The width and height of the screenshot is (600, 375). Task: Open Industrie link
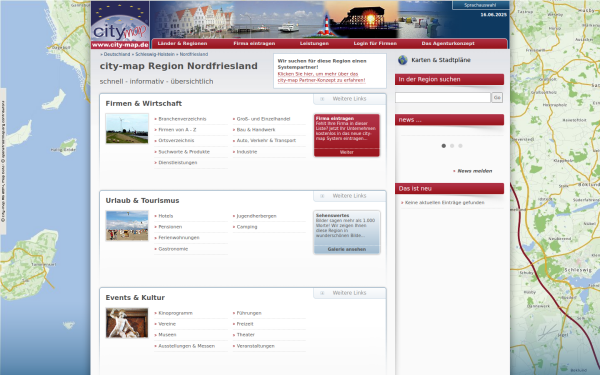coord(247,152)
